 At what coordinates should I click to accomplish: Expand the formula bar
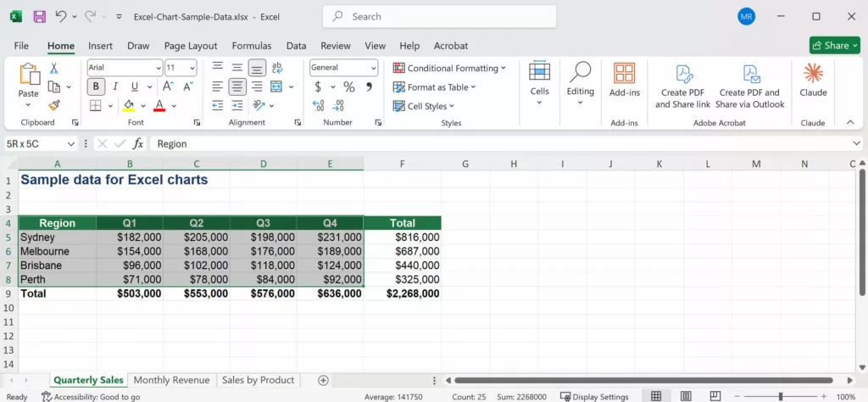857,144
